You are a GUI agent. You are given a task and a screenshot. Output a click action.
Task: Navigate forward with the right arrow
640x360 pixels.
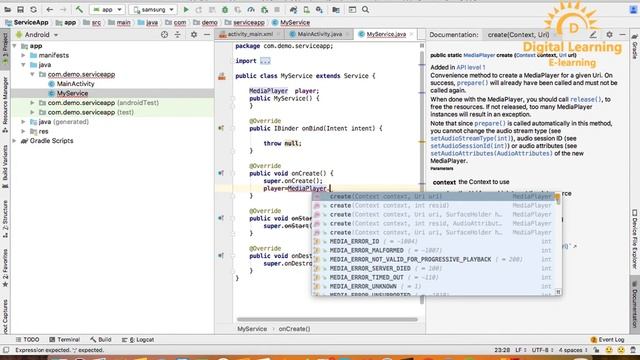point(63,9)
